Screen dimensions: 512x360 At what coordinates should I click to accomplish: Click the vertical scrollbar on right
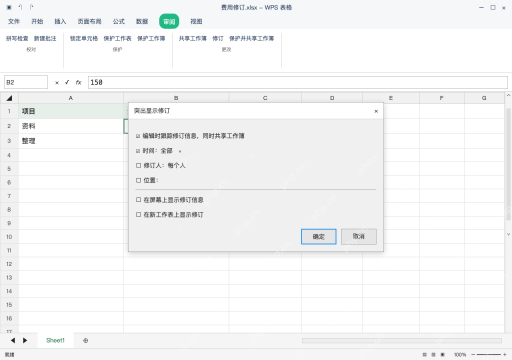coord(508,164)
